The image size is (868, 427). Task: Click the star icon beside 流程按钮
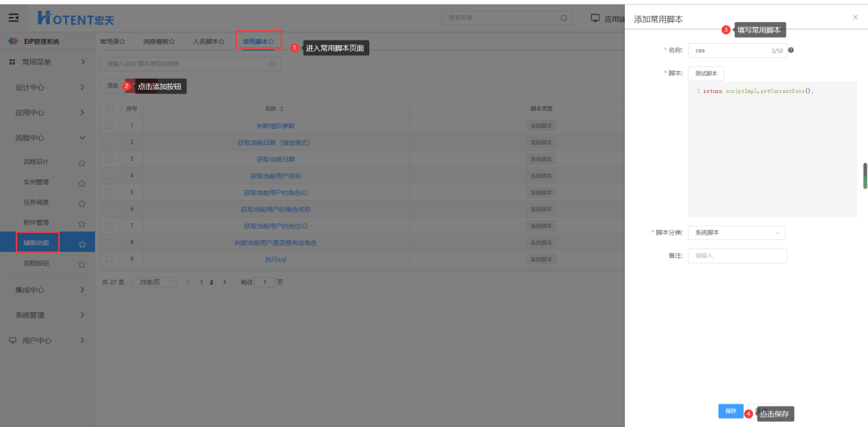[x=82, y=264]
